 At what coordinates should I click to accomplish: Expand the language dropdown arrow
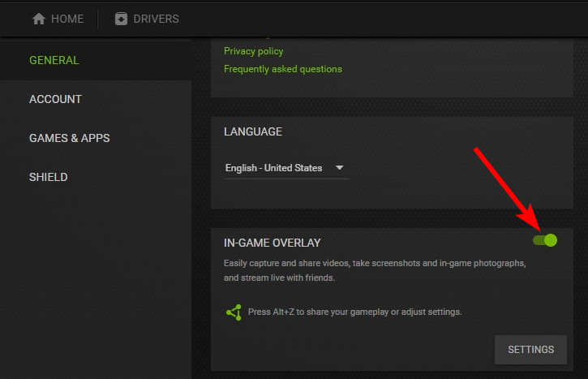pos(339,168)
